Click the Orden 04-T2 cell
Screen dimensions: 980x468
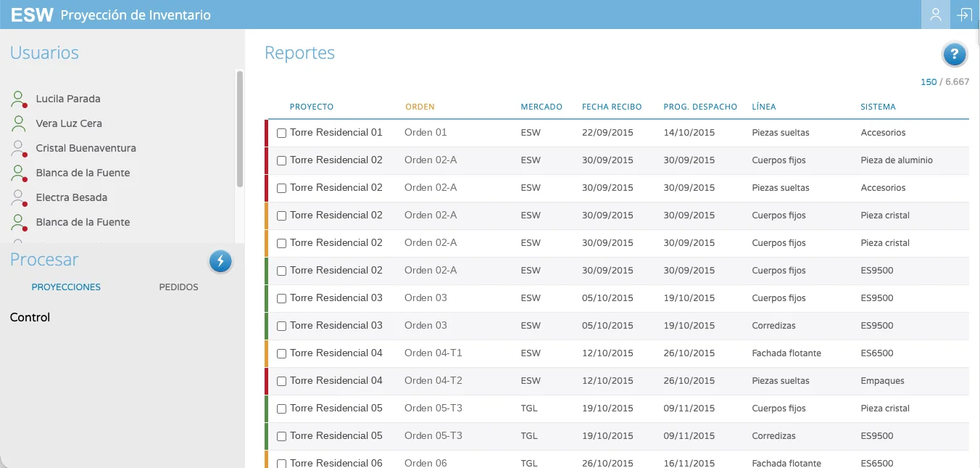click(x=433, y=380)
